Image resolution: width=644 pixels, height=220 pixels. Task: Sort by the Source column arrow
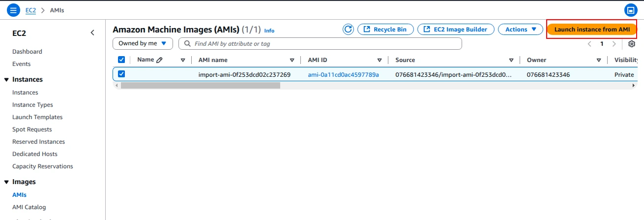coord(511,60)
